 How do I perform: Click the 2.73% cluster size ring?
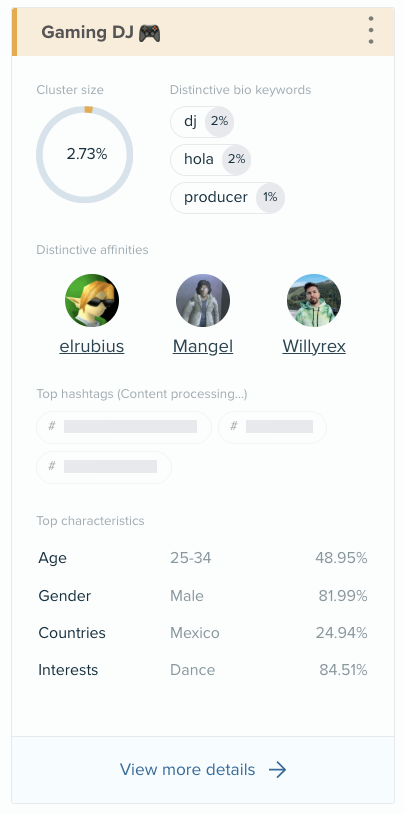(85, 154)
